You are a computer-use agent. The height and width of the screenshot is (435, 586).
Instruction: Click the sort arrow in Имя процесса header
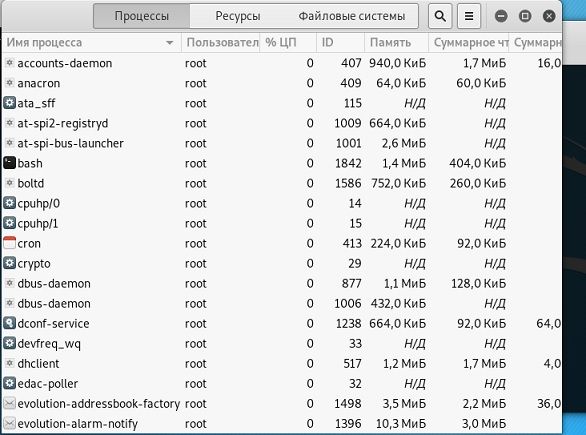(170, 43)
